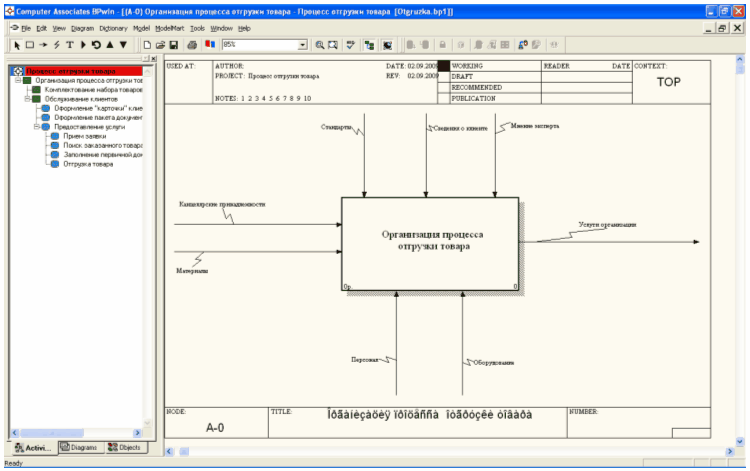
Task: Open the Dictionary menu
Action: 113,29
